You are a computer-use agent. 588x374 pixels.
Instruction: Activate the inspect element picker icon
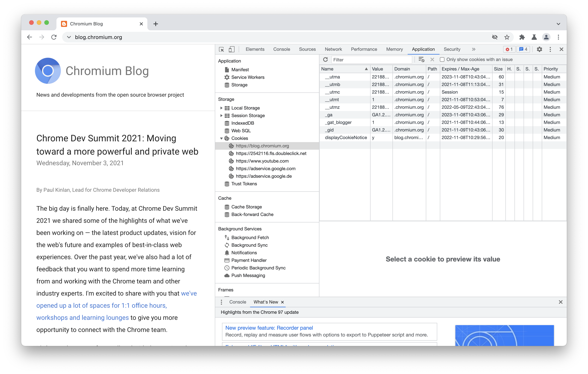tap(221, 49)
